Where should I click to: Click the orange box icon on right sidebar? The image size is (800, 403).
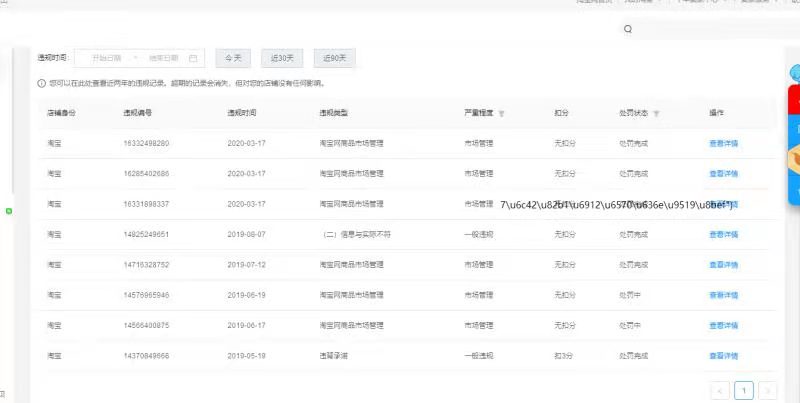pos(794,158)
